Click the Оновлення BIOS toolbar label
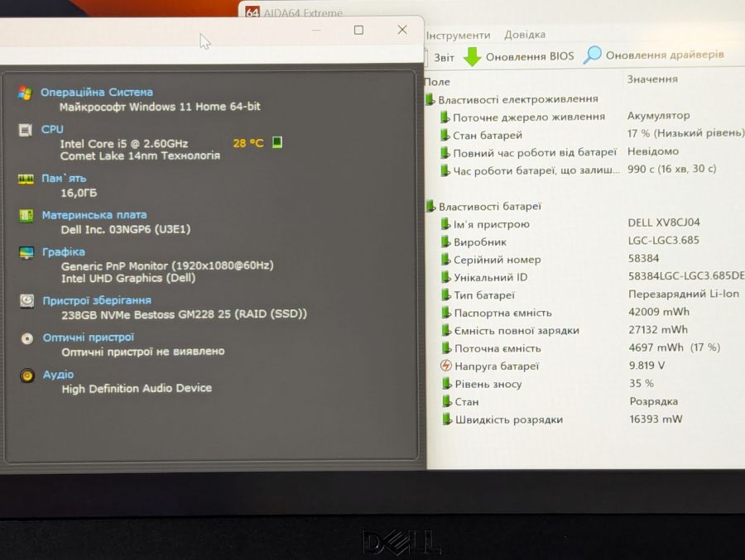Viewport: 745px width, 560px height. [x=530, y=56]
